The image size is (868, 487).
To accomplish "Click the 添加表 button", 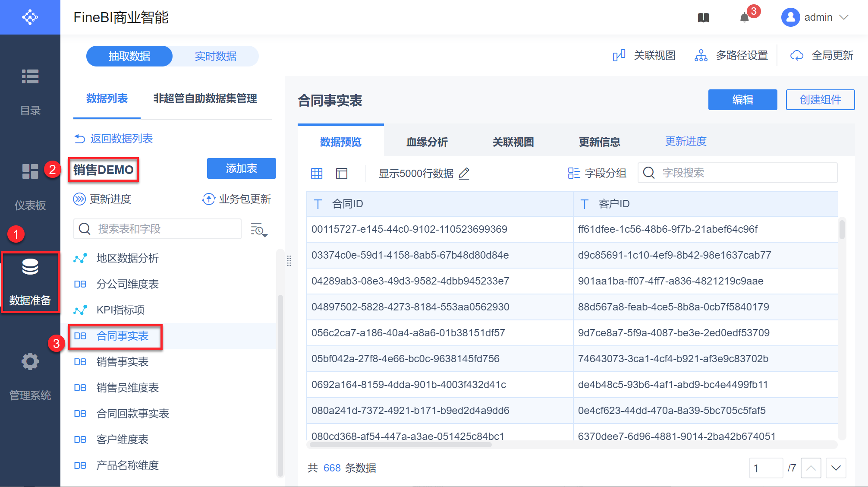I will coord(241,168).
